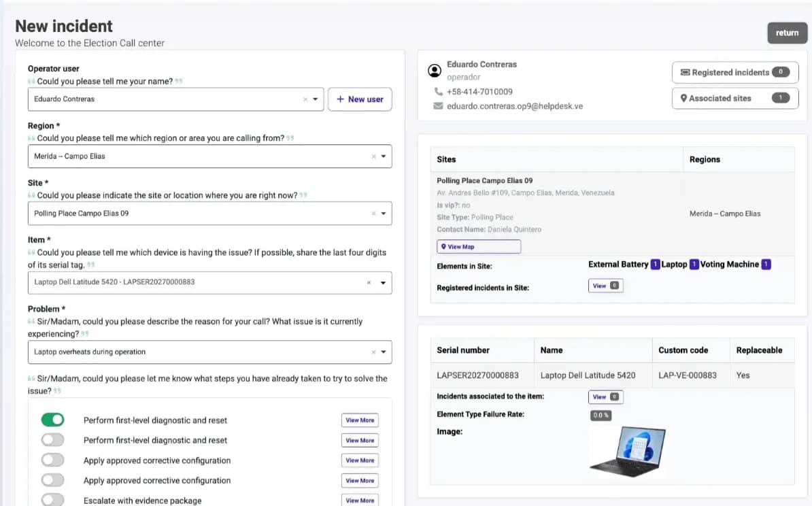Click the Regions column header
This screenshot has width=812, height=506.
click(x=739, y=160)
